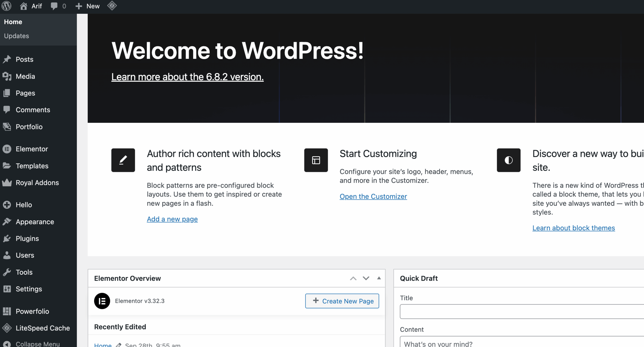Move Elementor Overview widget up
Image resolution: width=644 pixels, height=347 pixels.
[x=353, y=278]
